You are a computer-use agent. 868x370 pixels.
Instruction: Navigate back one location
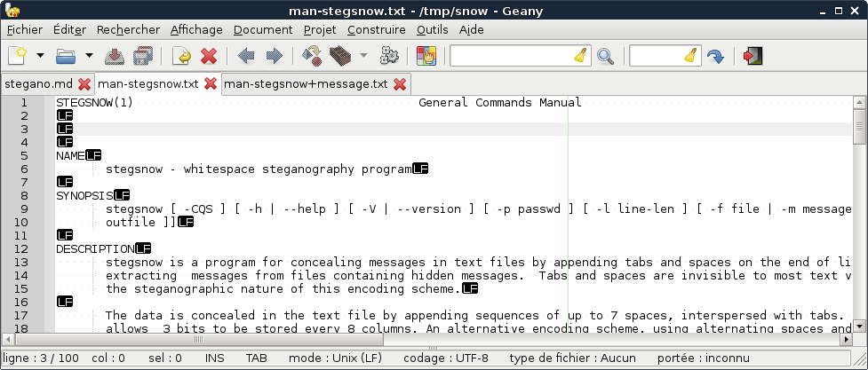coord(246,56)
